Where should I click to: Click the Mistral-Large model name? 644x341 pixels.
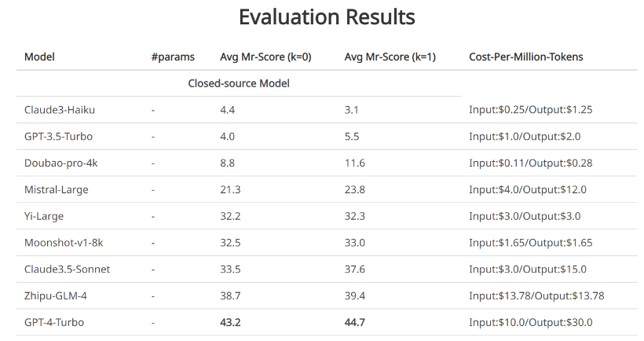57,189
